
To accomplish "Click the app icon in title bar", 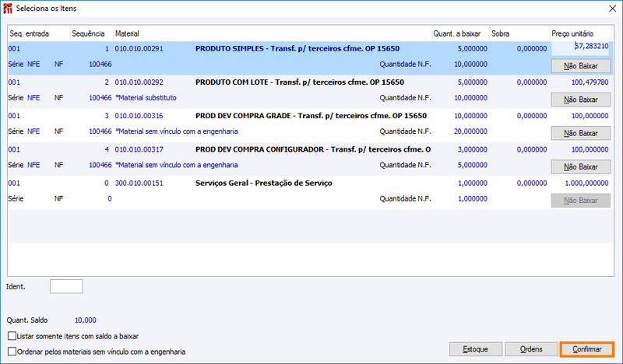I will point(7,9).
